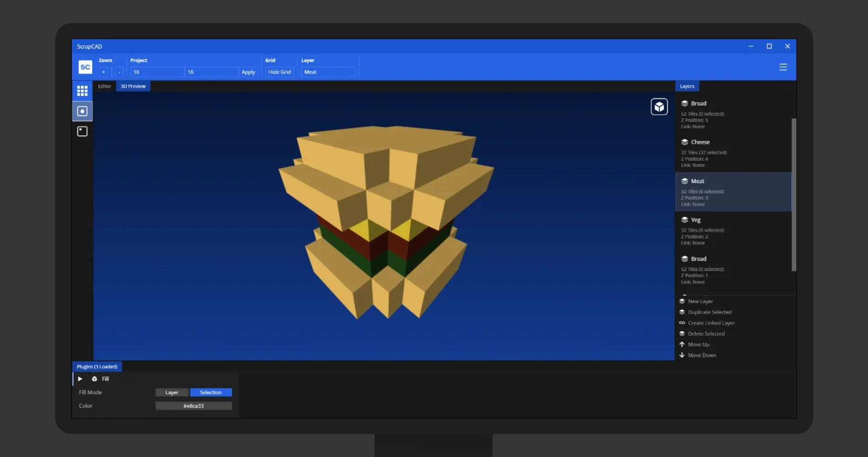Click the 3D cube view icon in preview
868x457 pixels.
pos(659,107)
